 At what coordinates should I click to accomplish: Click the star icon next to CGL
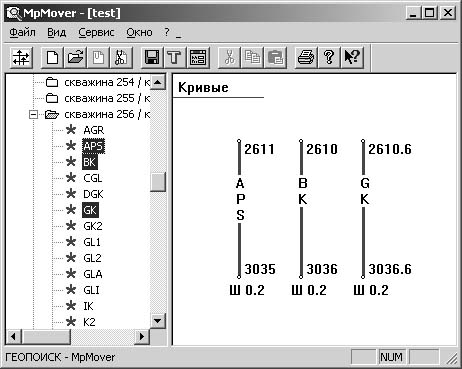pos(71,178)
